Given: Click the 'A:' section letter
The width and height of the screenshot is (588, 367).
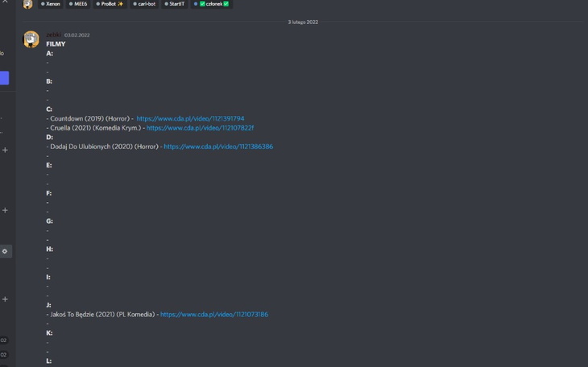Looking at the screenshot, I should coord(49,53).
